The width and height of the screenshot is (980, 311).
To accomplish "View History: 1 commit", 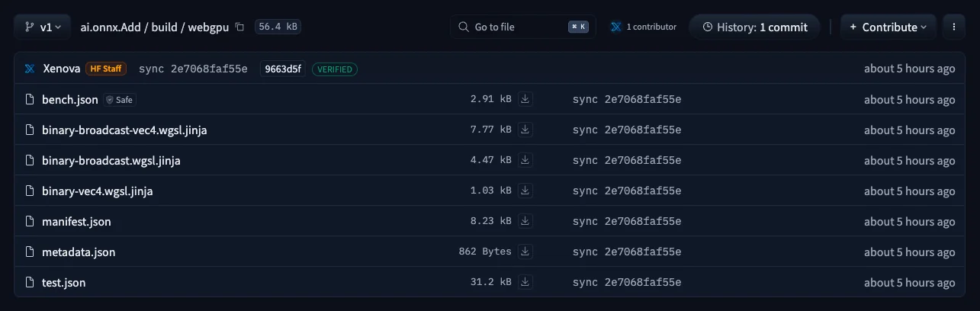I will (x=754, y=27).
